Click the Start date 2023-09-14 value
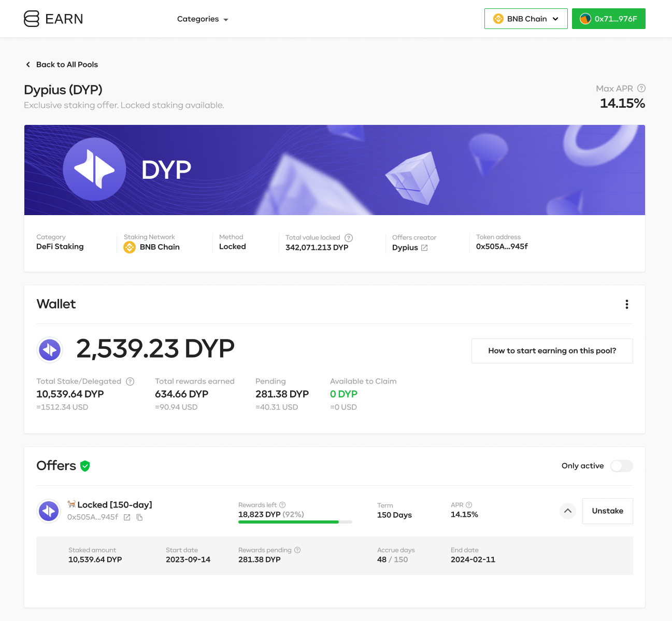 (188, 560)
